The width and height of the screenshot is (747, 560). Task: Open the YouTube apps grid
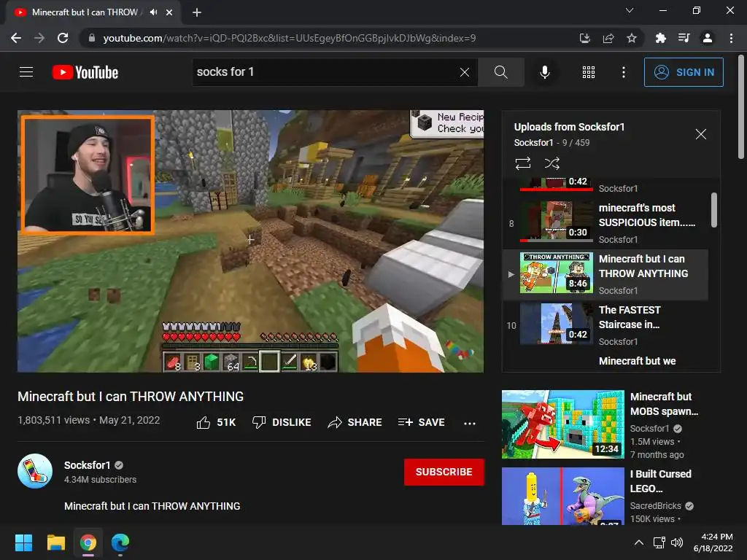click(589, 72)
